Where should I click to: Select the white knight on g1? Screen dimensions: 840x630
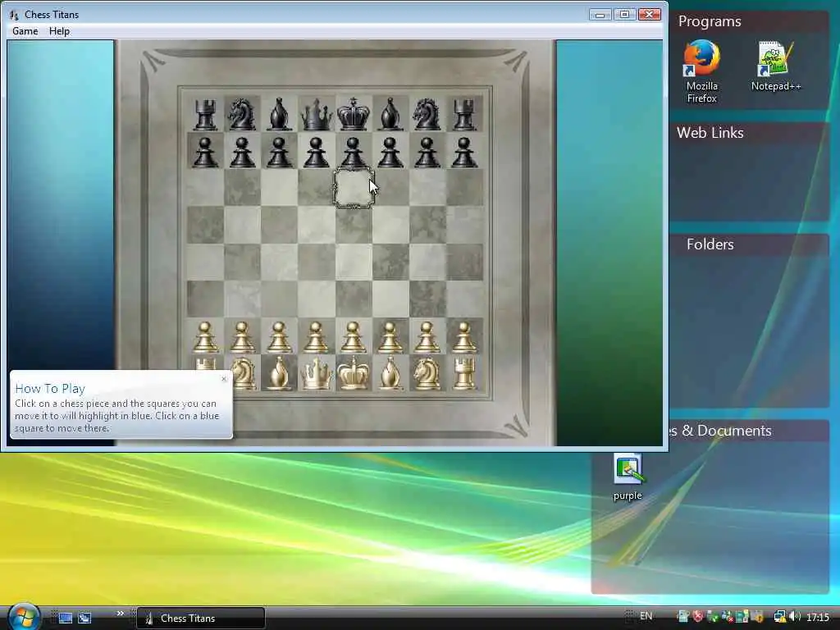click(x=427, y=373)
